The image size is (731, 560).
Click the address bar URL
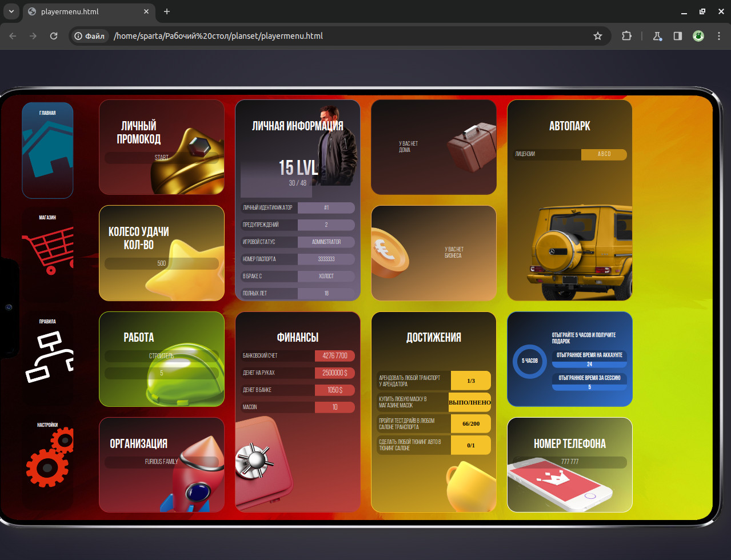[218, 36]
